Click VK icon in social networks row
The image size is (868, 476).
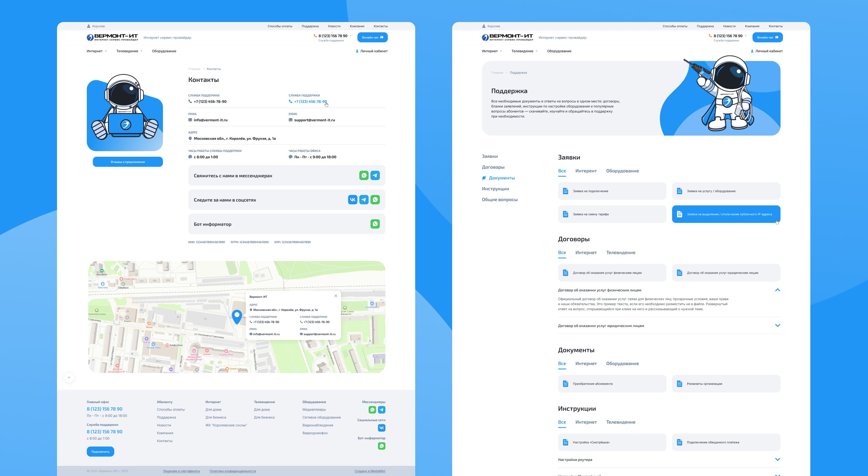click(x=352, y=200)
